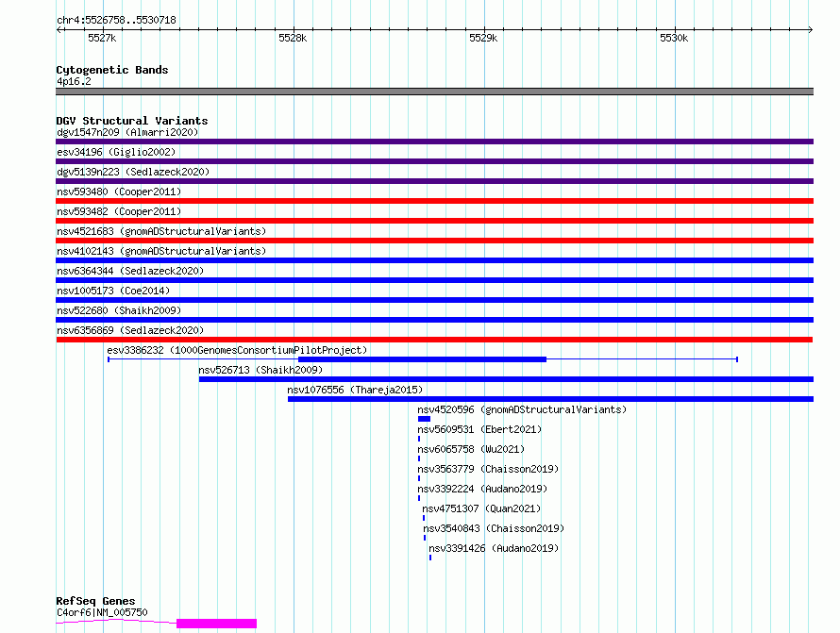
Task: Click the blue bar under nsv1005173
Action: 434,300
